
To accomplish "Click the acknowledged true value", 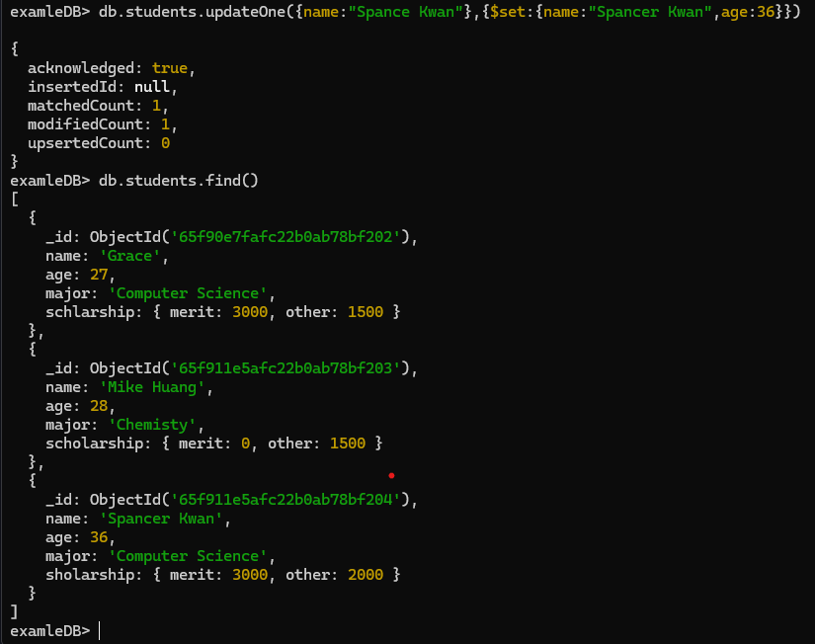I will click(170, 68).
